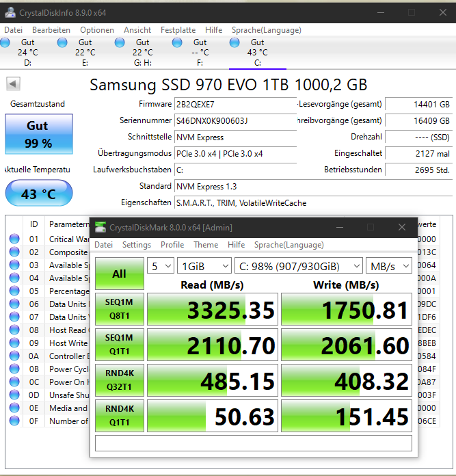The width and height of the screenshot is (456, 476).
Task: Open the test size dropdown showing 1GiB
Action: tap(204, 266)
